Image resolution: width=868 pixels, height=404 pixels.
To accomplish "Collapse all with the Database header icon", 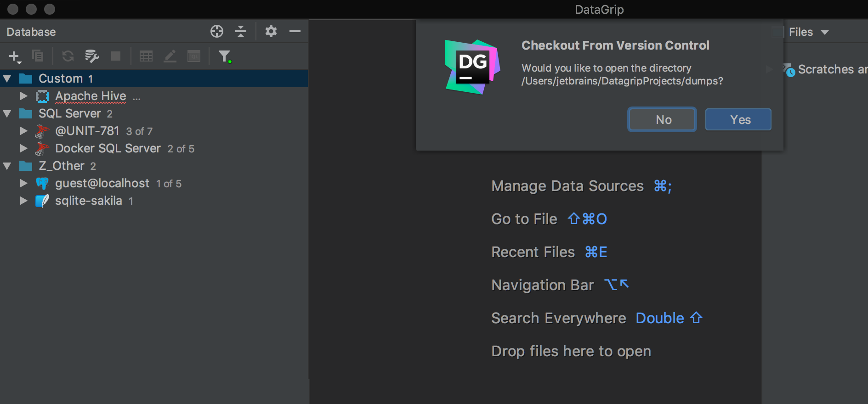I will (x=241, y=31).
